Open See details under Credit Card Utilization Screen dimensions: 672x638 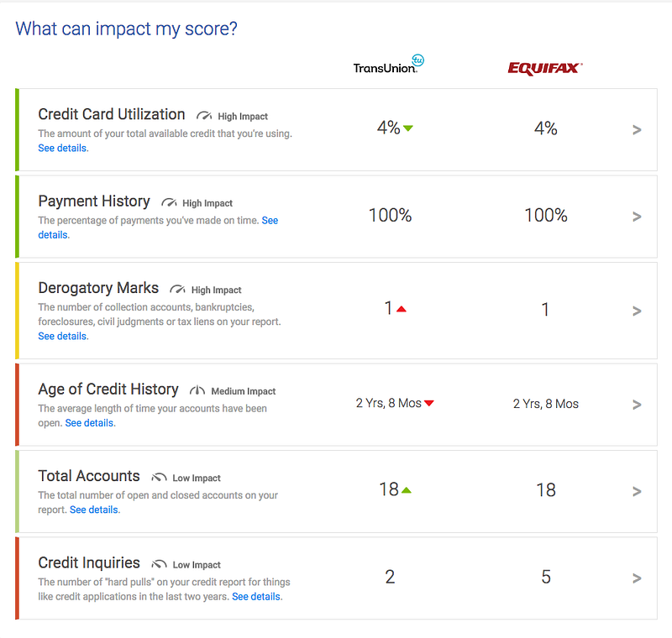(x=62, y=149)
